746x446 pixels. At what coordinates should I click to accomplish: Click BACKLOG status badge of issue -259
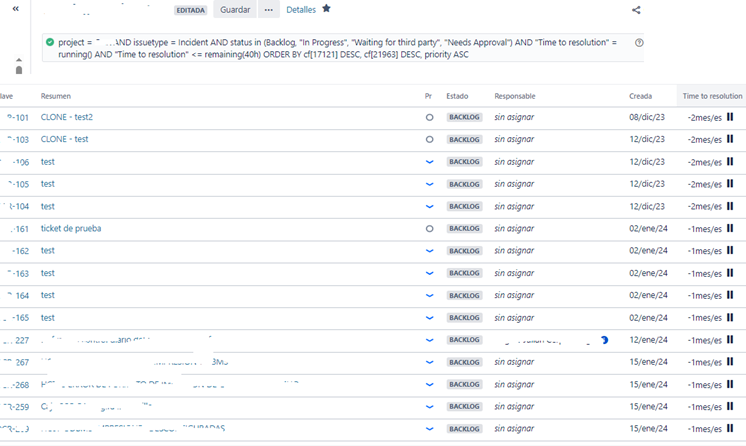pyautogui.click(x=464, y=406)
